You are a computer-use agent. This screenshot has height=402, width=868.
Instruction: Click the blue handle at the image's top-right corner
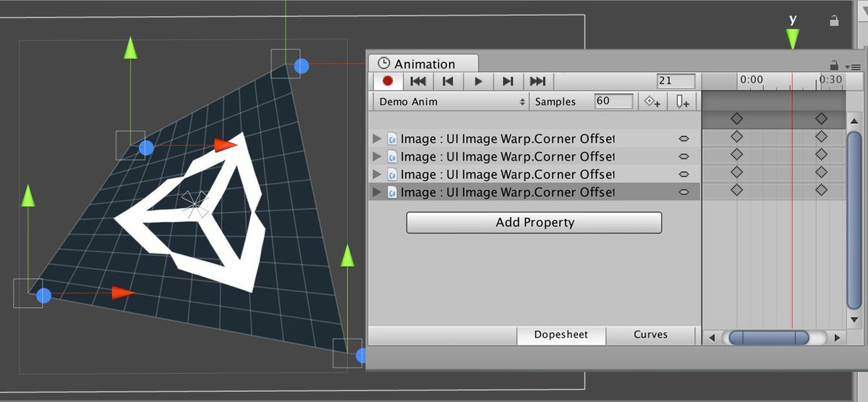tap(302, 67)
